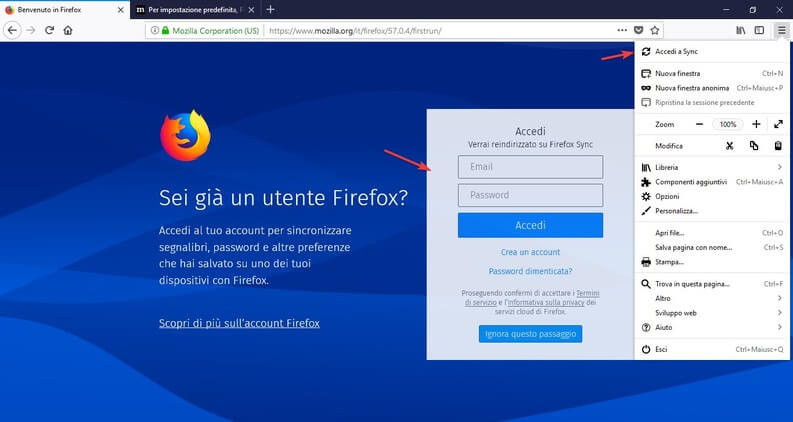793x422 pixels.
Task: Select Accedi a Sync in menu
Action: tap(712, 52)
